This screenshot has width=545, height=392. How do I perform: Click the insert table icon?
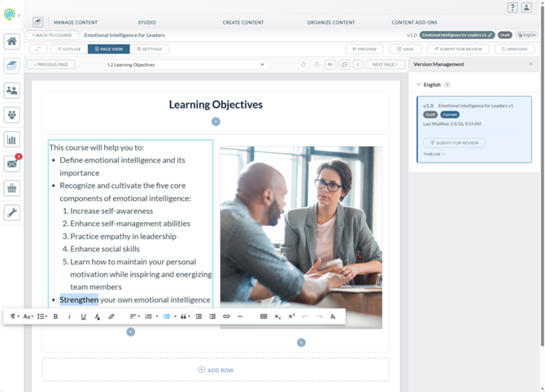[x=264, y=316]
